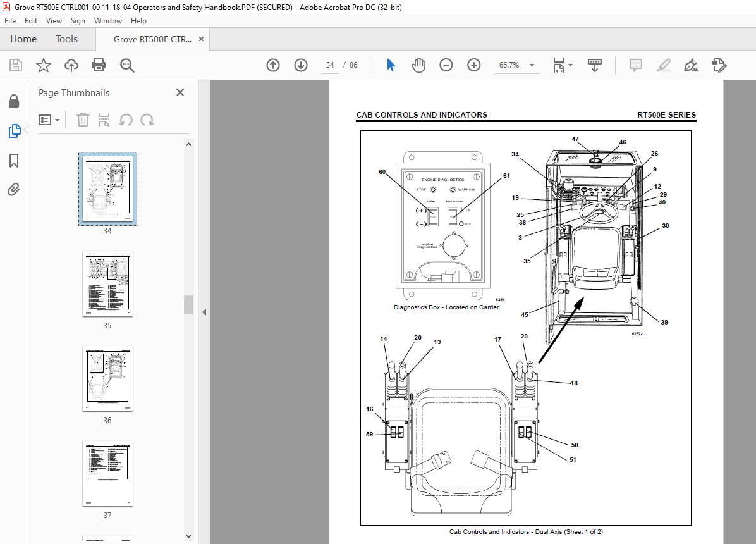This screenshot has height=544, width=756.
Task: Select page 34 thumbnail
Action: [107, 189]
